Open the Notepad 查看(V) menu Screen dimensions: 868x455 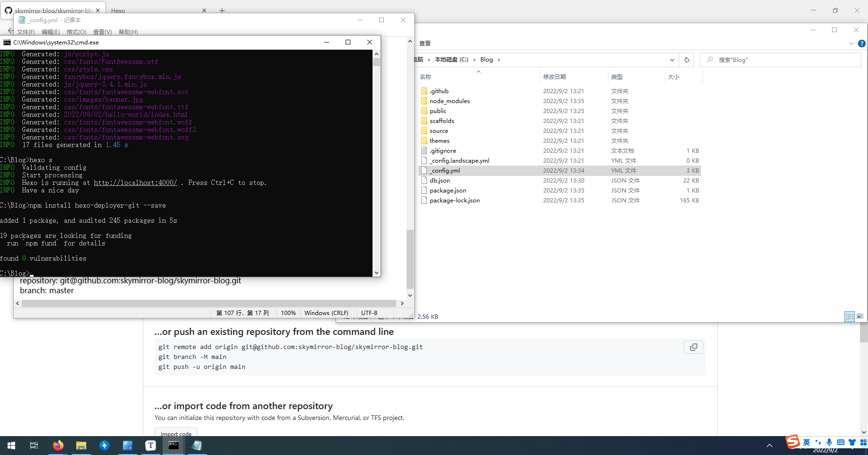pyautogui.click(x=103, y=32)
